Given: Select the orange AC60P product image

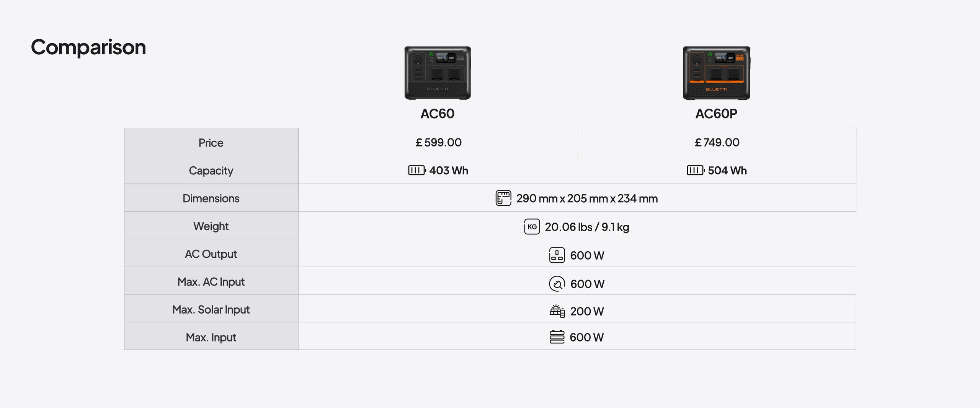Looking at the screenshot, I should coord(716,73).
